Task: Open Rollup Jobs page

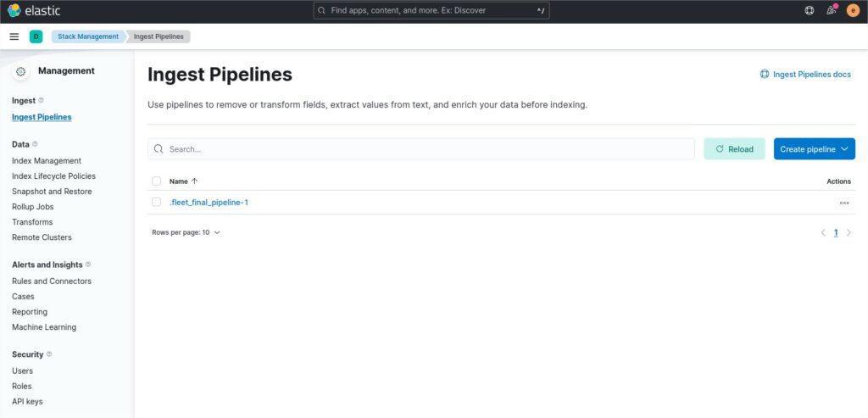Action: pos(33,207)
